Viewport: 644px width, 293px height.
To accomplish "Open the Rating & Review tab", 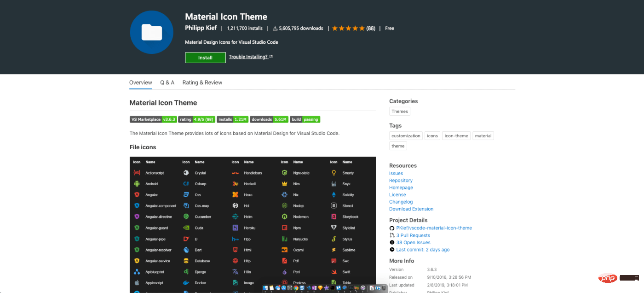I will click(x=202, y=82).
